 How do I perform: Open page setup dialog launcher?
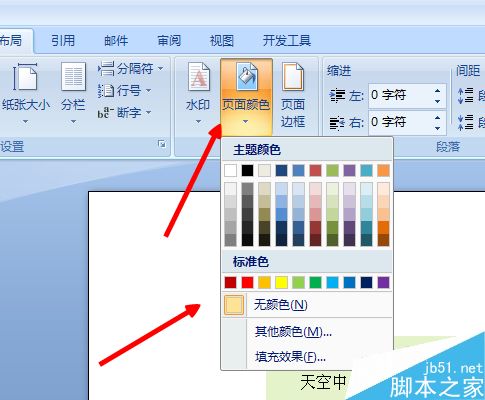coord(162,144)
